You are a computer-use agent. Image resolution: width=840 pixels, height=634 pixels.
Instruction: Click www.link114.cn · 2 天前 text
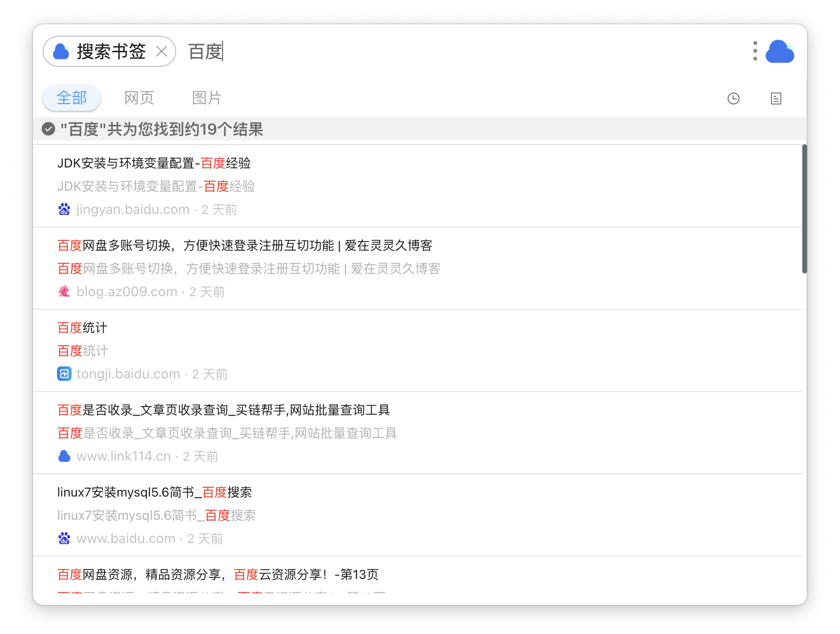coord(148,456)
